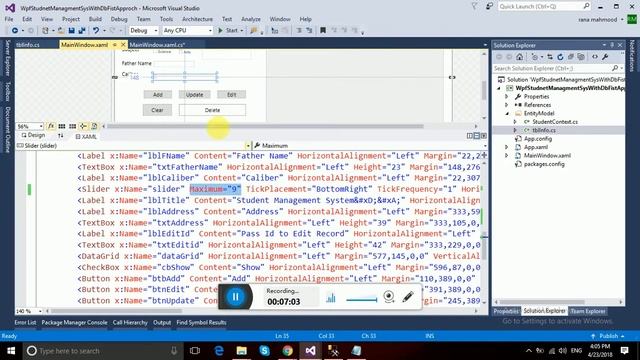Image resolution: width=640 pixels, height=360 pixels.
Task: Click the vertical split layout icon
Action: click(470, 136)
